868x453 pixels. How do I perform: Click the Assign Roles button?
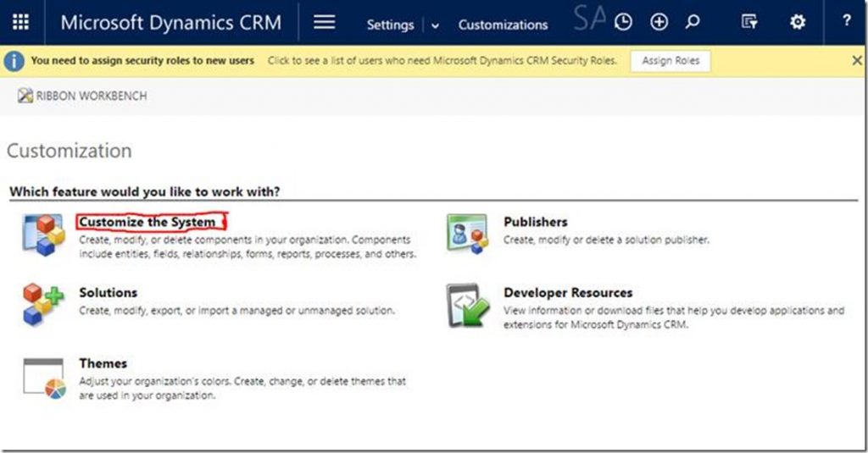click(670, 61)
